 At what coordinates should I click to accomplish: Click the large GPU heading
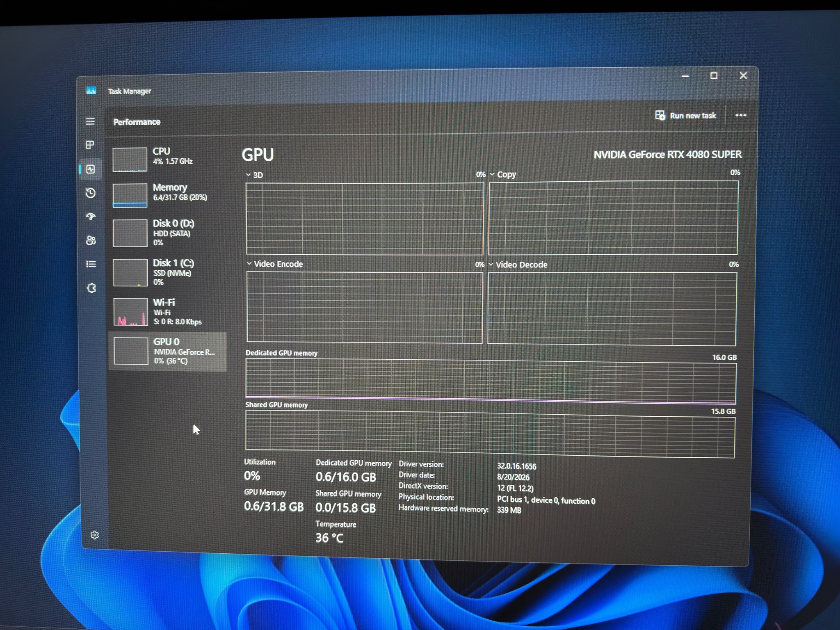tap(258, 155)
